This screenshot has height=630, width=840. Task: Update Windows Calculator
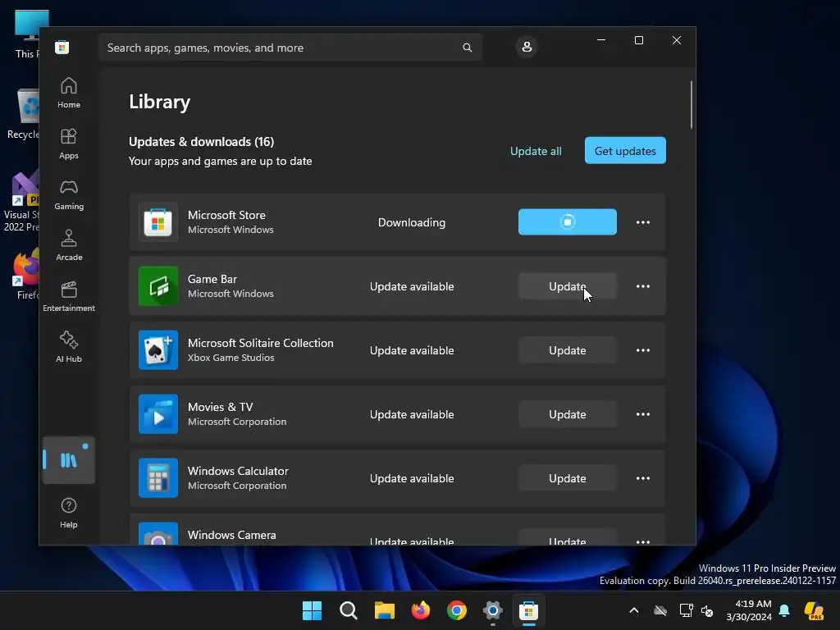(x=568, y=478)
